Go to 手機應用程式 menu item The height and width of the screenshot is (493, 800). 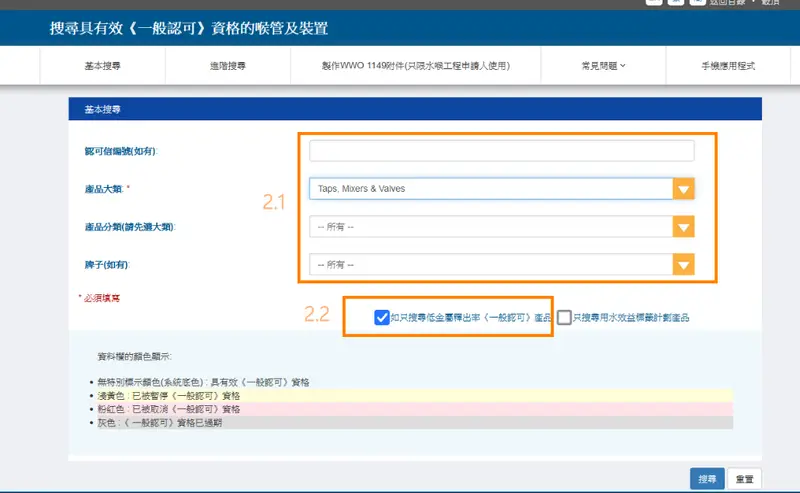tap(727, 66)
